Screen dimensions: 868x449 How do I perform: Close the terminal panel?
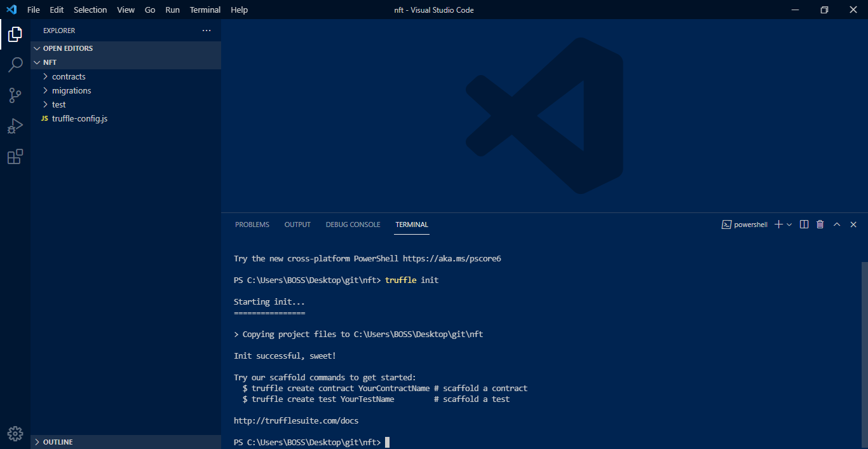(853, 224)
